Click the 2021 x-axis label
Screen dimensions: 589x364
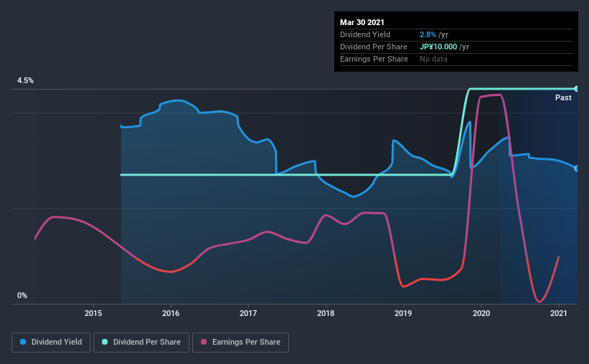point(559,313)
